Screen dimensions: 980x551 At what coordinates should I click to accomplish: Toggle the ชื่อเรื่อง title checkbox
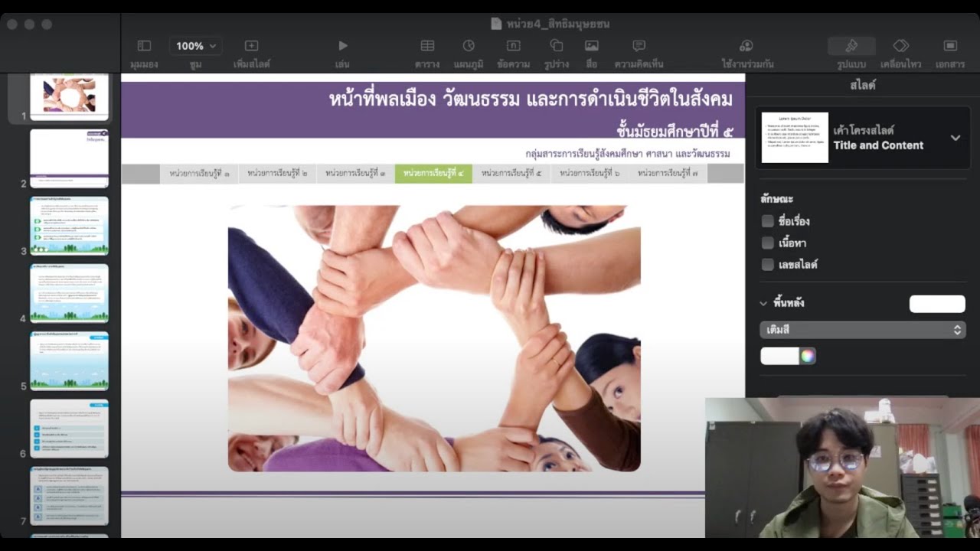coord(767,221)
